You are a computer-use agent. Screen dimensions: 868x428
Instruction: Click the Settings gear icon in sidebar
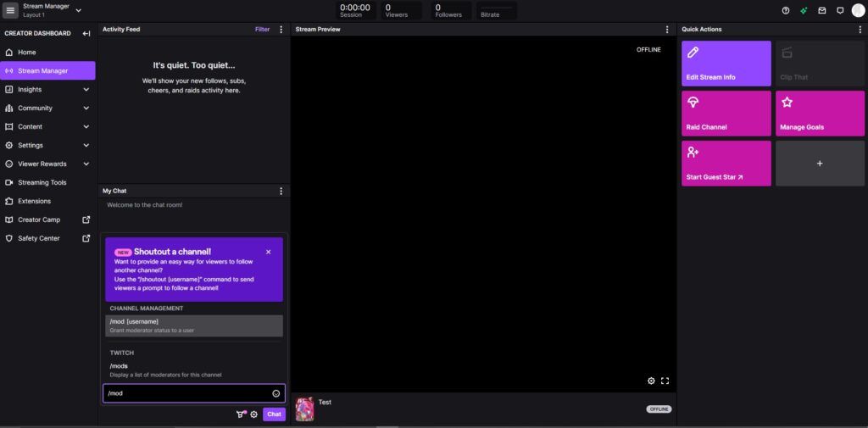pos(8,145)
